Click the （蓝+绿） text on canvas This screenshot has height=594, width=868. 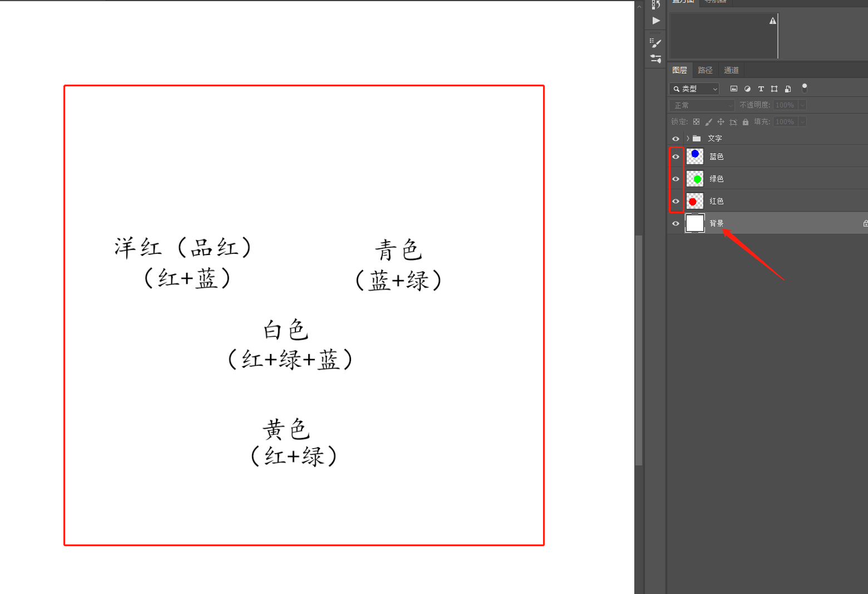pyautogui.click(x=398, y=280)
